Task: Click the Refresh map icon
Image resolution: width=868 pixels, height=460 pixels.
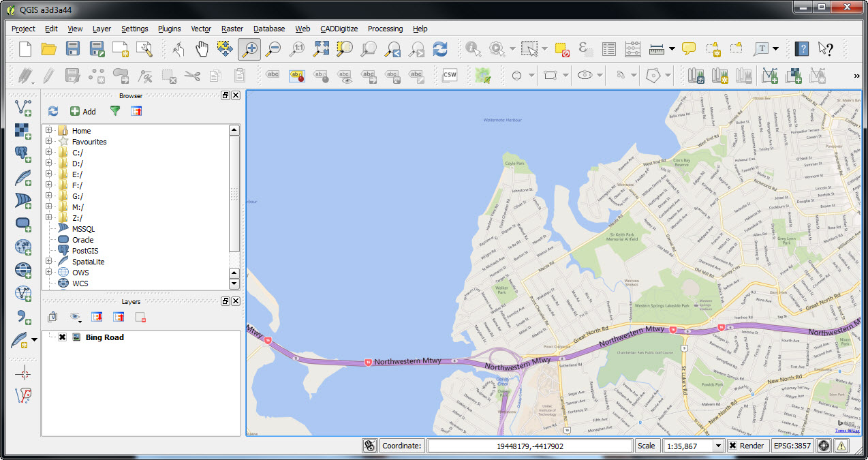Action: click(x=440, y=48)
